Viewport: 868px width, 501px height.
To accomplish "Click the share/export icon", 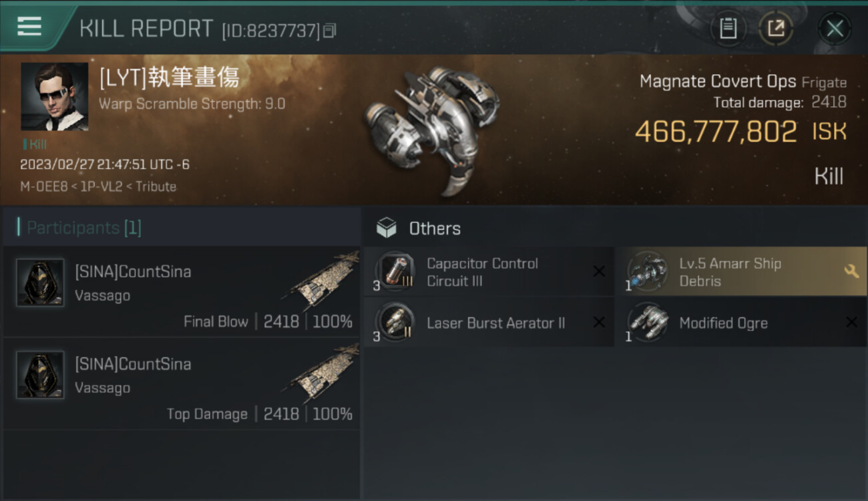I will point(776,29).
